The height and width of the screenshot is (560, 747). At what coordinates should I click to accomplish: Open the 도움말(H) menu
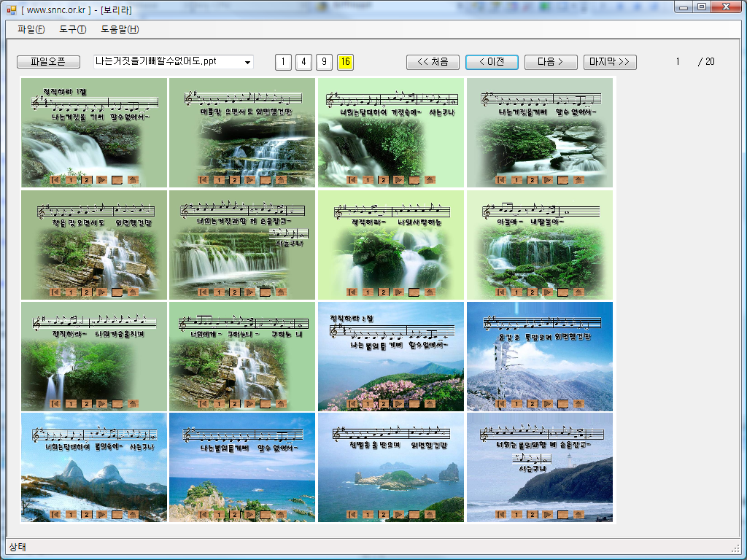120,29
